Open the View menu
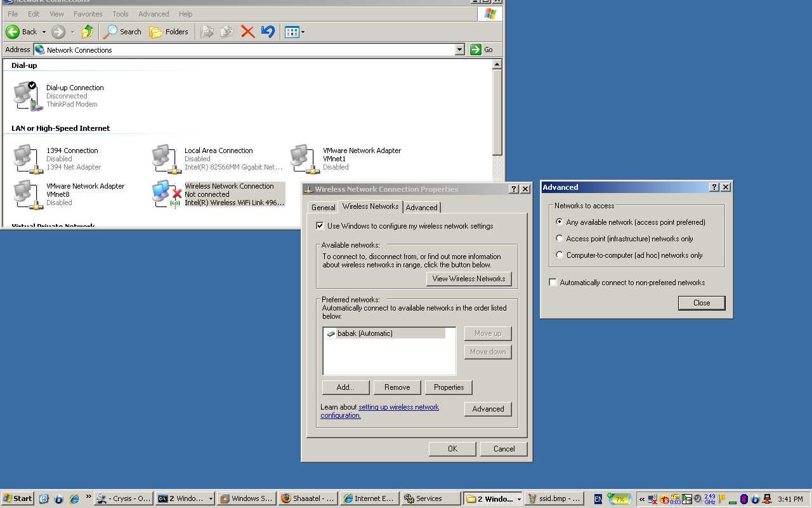This screenshot has height=508, width=812. coord(56,14)
